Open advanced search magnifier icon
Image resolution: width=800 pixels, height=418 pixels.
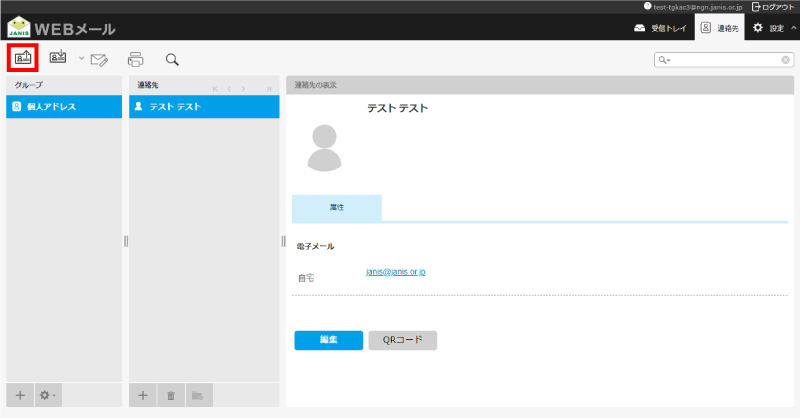[172, 59]
